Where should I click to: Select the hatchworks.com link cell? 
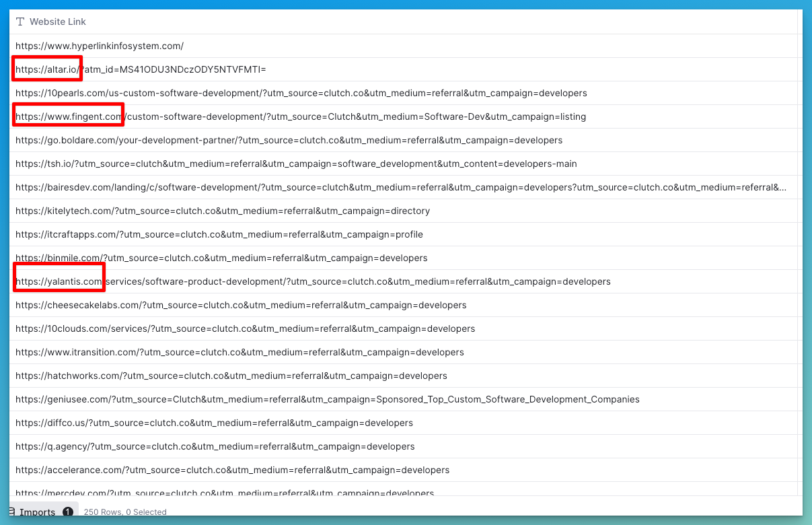403,376
